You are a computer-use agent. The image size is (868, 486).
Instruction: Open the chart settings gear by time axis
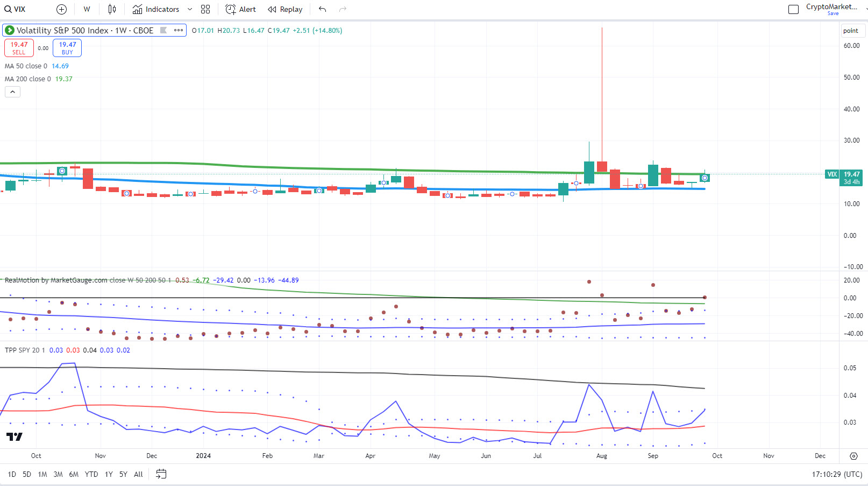[853, 456]
